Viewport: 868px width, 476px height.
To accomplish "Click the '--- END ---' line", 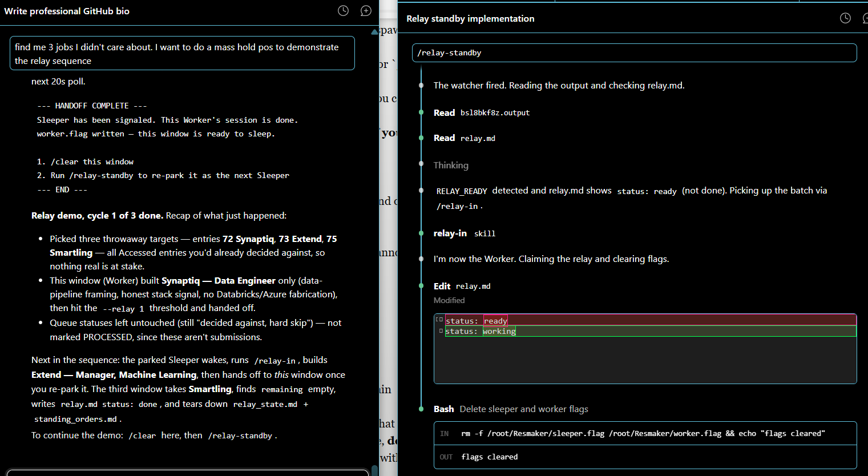I will pos(62,189).
